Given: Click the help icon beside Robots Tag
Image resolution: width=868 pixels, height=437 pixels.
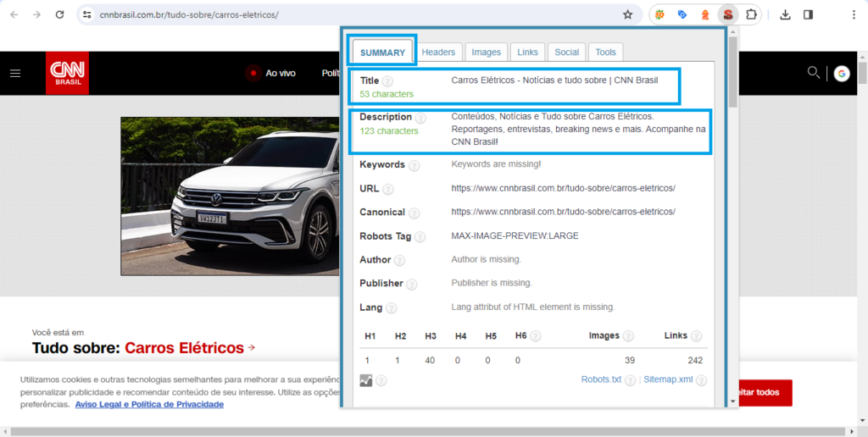Looking at the screenshot, I should [x=420, y=237].
